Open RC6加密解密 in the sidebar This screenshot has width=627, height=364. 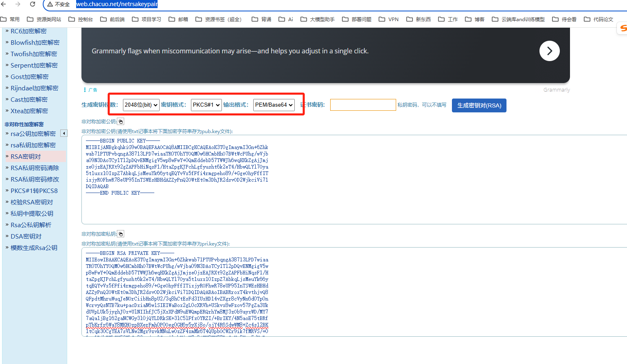[x=28, y=31]
